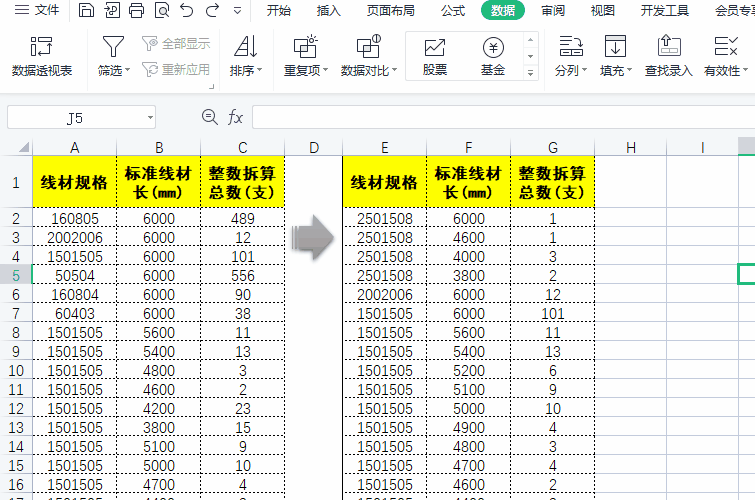Click the 基金 fund data type
The width and height of the screenshot is (755, 500).
(493, 56)
